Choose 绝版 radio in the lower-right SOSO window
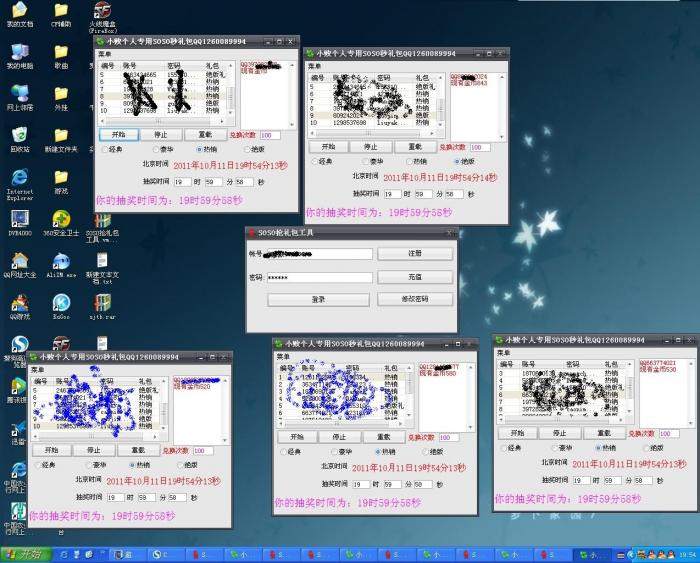This screenshot has width=700, height=563. [x=646, y=448]
